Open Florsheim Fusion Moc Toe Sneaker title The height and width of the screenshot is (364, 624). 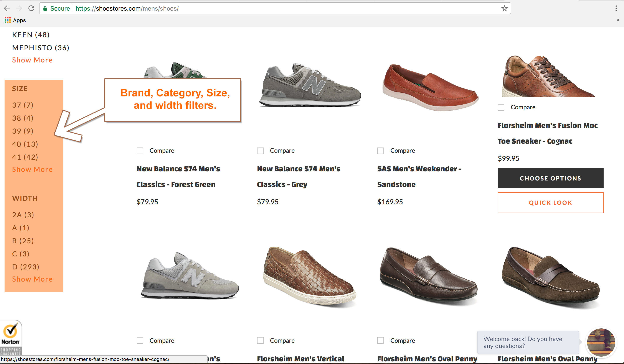(x=548, y=133)
